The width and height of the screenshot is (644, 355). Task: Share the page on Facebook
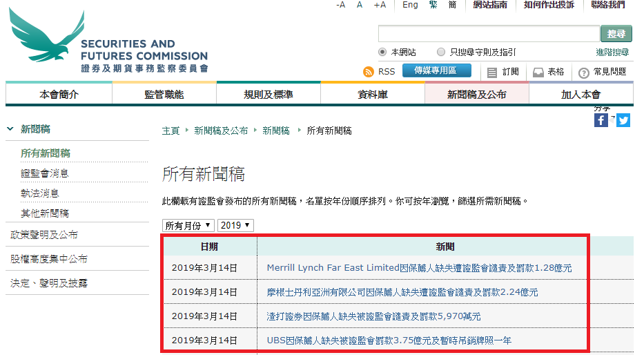pos(601,120)
